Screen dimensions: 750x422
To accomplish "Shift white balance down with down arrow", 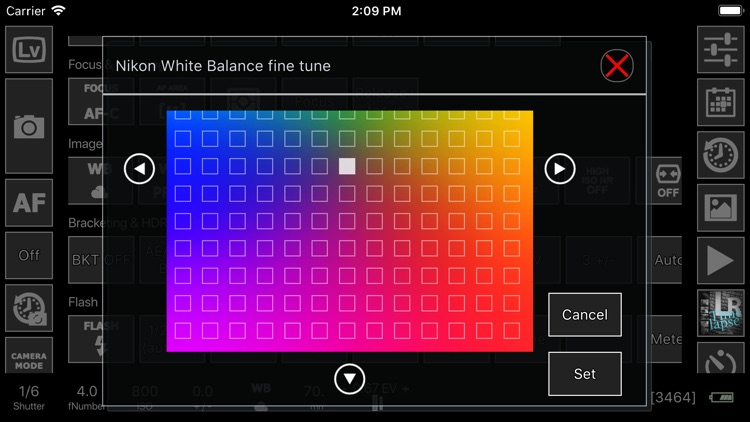I will click(x=350, y=379).
